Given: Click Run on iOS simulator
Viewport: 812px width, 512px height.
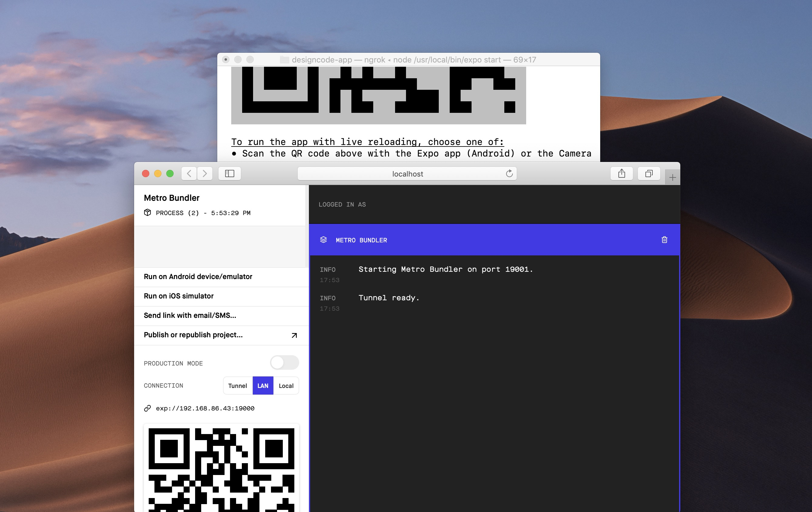Looking at the screenshot, I should point(178,296).
